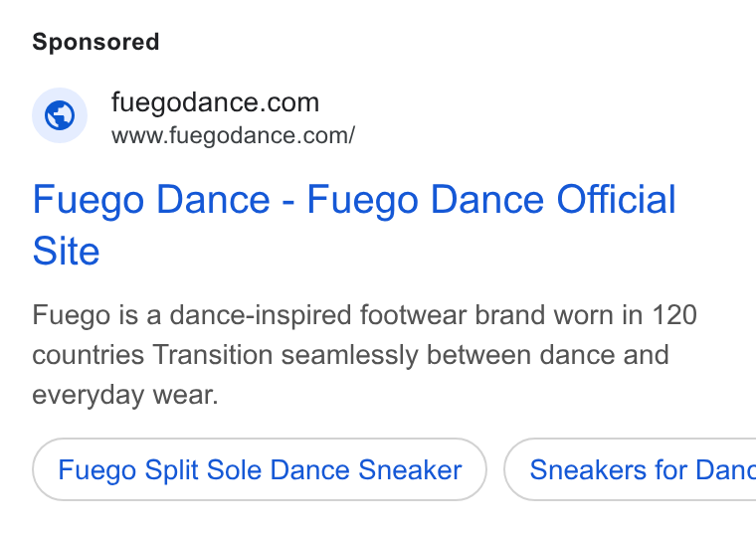
Task: Click the Sponsored label
Action: (x=95, y=42)
